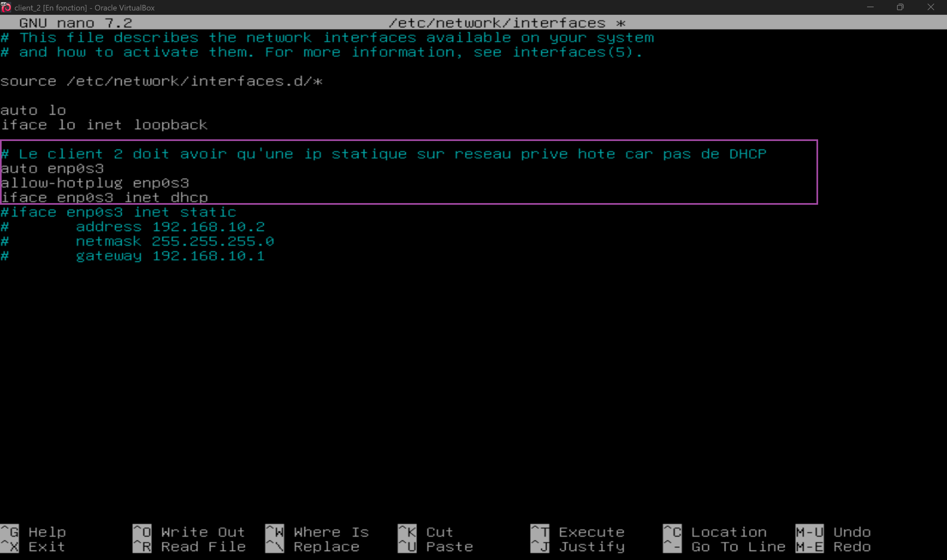Trigger Write Out using the ^O icon
Viewport: 947px width, 560px height.
(x=141, y=532)
